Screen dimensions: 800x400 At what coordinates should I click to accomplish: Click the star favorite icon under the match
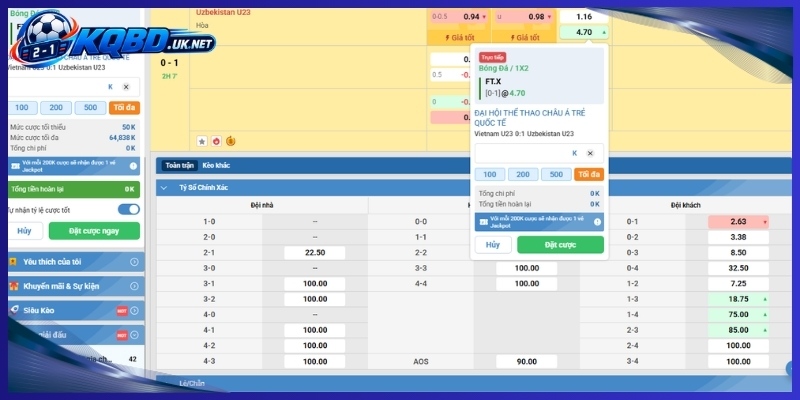click(x=202, y=141)
